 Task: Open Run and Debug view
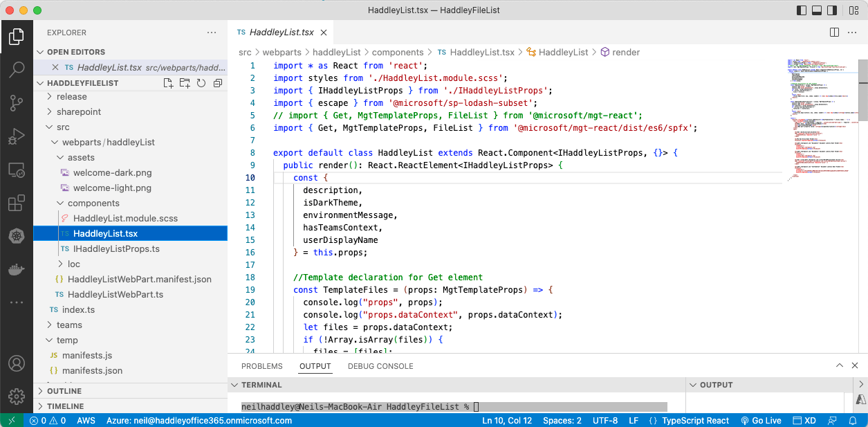pyautogui.click(x=17, y=136)
